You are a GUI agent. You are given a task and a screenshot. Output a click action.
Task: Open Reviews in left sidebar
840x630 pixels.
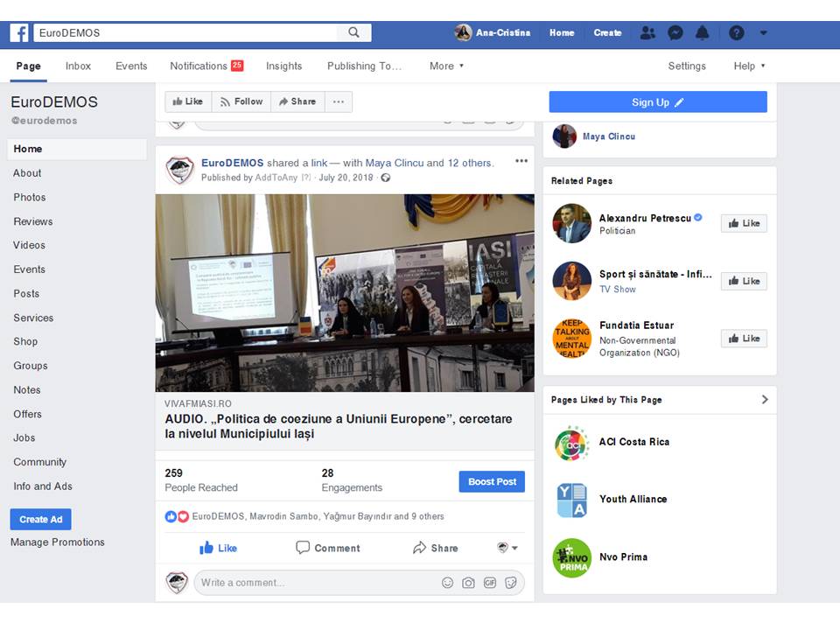pyautogui.click(x=33, y=221)
